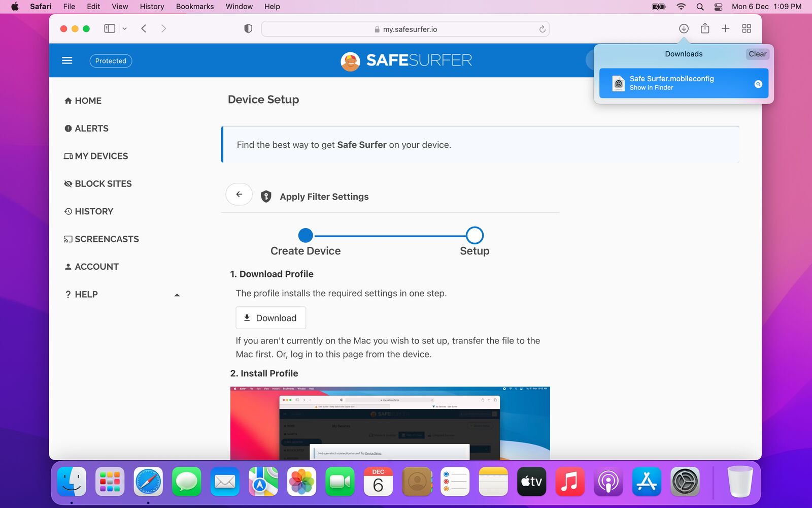Go forward in Safari toolbar
Viewport: 812px width, 508px height.
[163, 28]
